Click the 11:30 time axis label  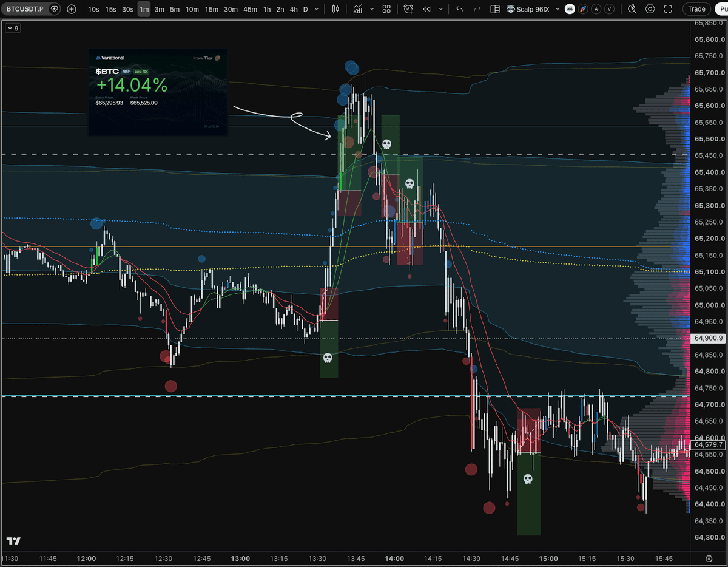(10, 558)
